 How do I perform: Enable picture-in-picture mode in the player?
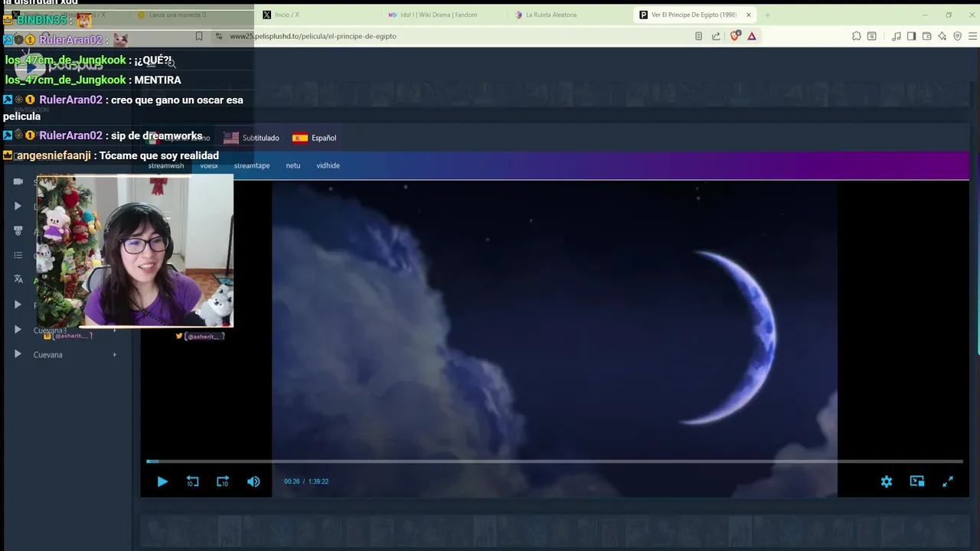tap(917, 481)
